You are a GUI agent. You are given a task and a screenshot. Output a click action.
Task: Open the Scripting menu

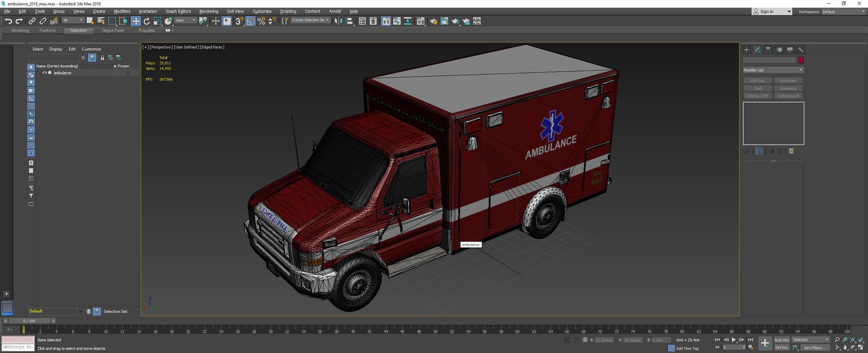point(288,11)
